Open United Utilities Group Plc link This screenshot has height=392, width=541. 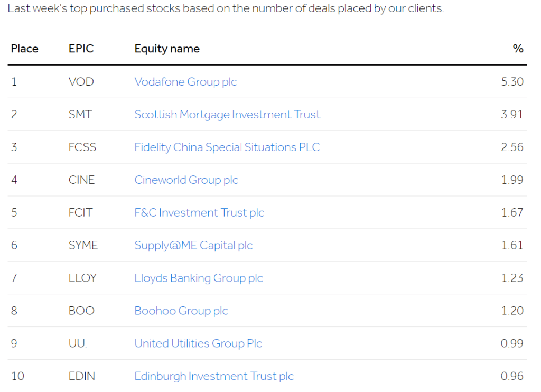click(198, 344)
